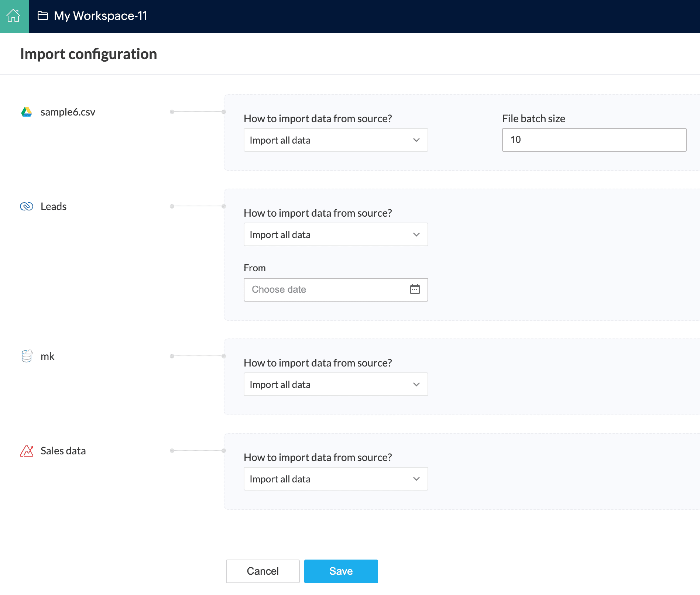This screenshot has height=595, width=700.
Task: Open the My Workspace-11 breadcrumb
Action: [x=100, y=16]
